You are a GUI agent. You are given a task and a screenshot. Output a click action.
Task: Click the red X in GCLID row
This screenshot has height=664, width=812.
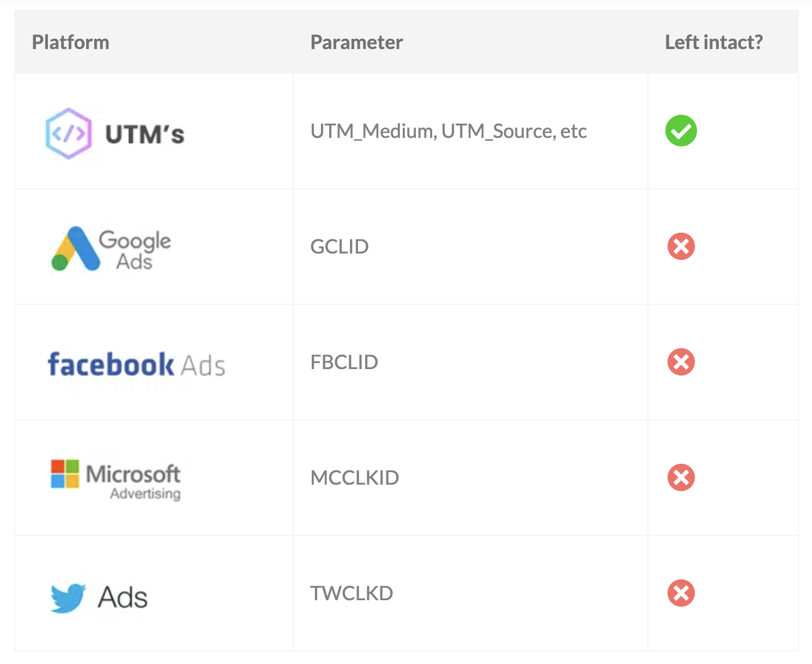click(x=681, y=246)
